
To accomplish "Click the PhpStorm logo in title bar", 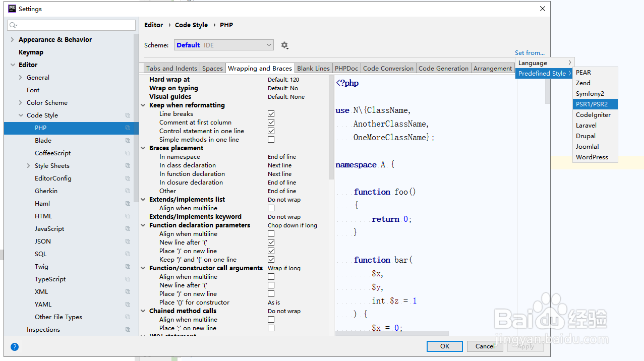I will tap(12, 9).
